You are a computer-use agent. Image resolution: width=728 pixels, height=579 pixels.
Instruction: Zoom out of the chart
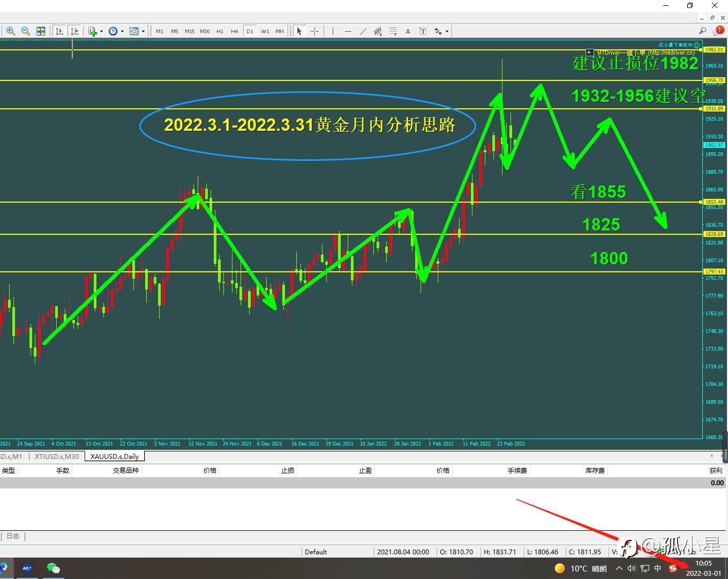(x=25, y=31)
